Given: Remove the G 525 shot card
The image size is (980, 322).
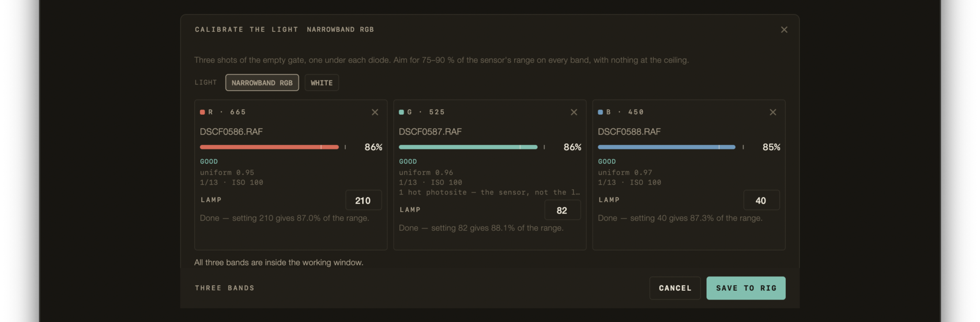Looking at the screenshot, I should click(x=574, y=112).
